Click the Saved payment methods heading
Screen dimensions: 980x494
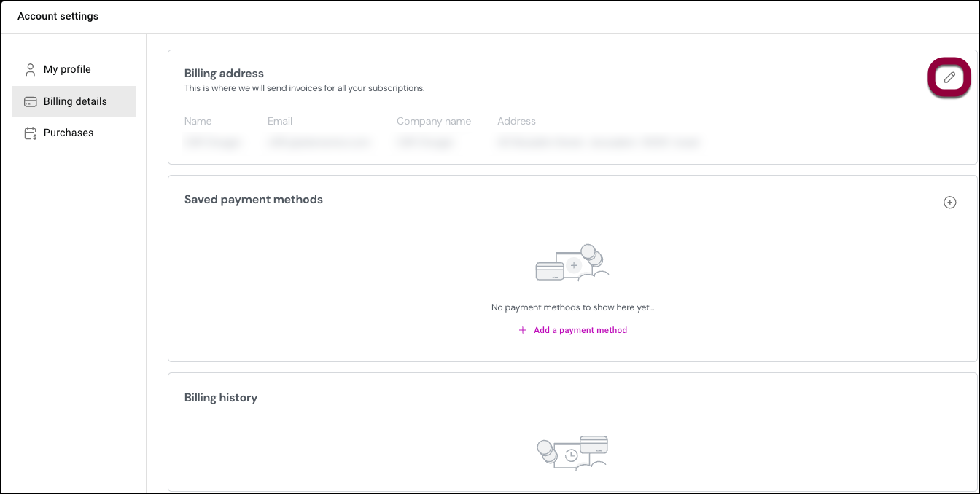click(253, 200)
